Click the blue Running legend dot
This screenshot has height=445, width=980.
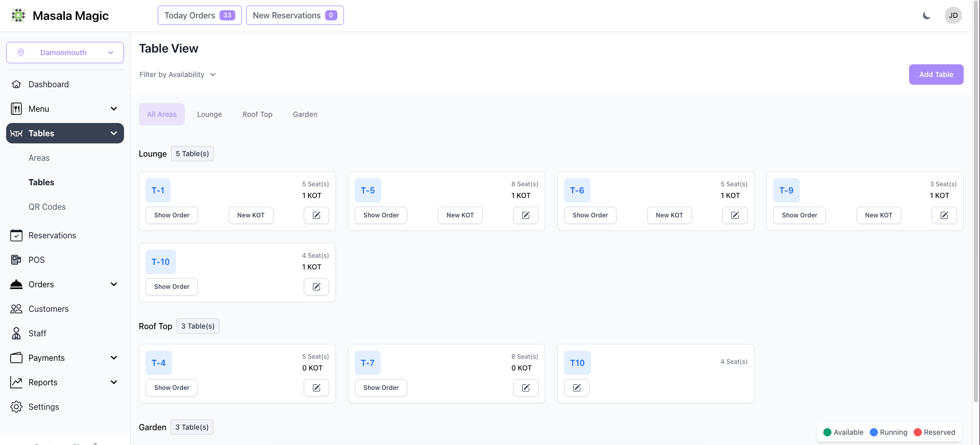pos(874,432)
